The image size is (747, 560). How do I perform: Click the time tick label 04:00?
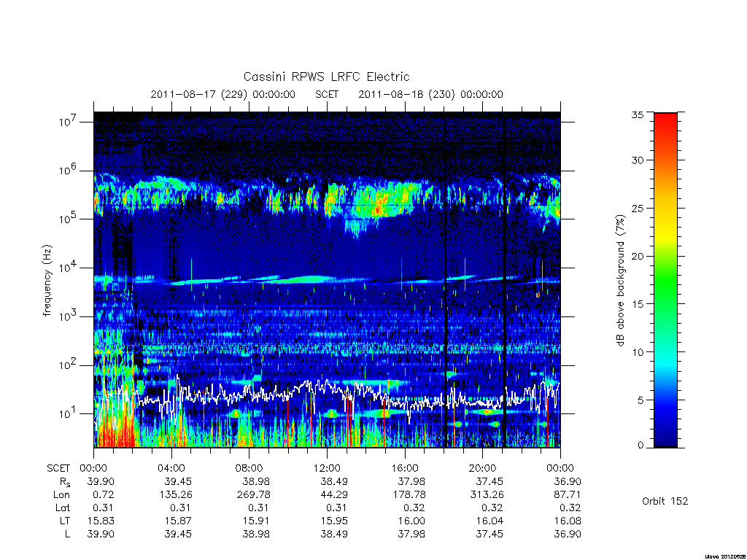pyautogui.click(x=171, y=468)
